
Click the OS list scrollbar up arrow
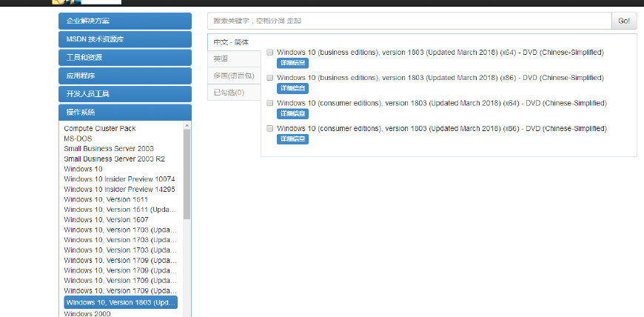[x=187, y=125]
